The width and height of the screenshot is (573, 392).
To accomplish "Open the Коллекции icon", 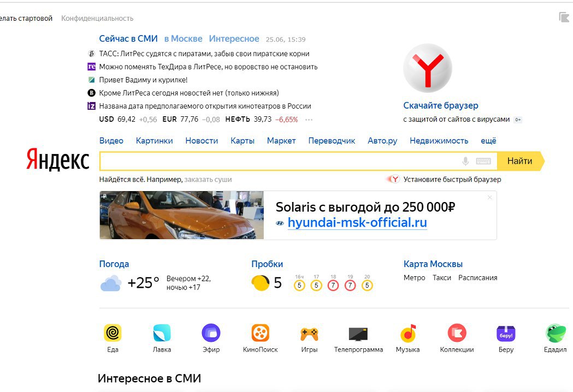I will [x=457, y=333].
